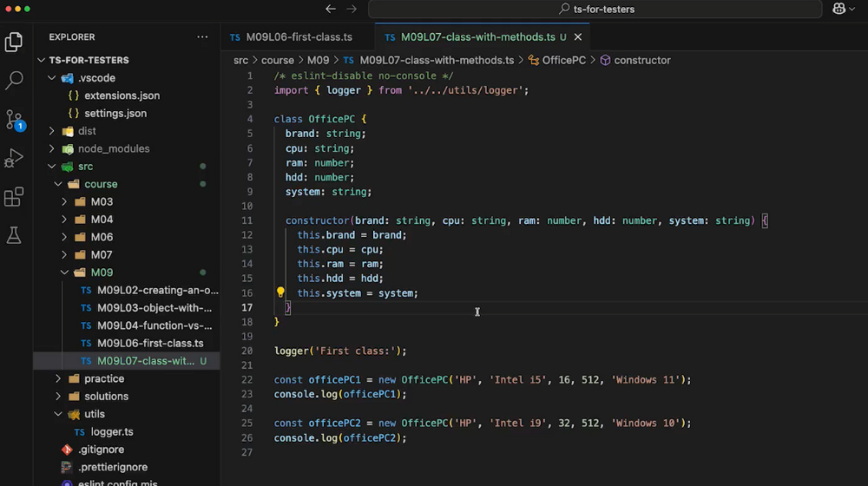Switch to M09L06-first-class.ts tab

tap(292, 37)
